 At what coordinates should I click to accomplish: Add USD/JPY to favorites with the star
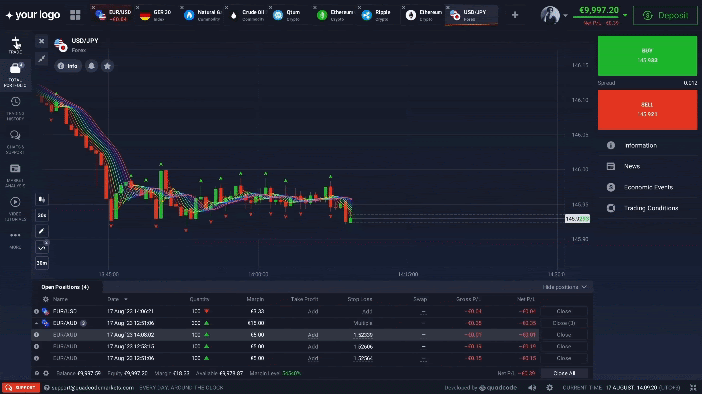pos(107,66)
